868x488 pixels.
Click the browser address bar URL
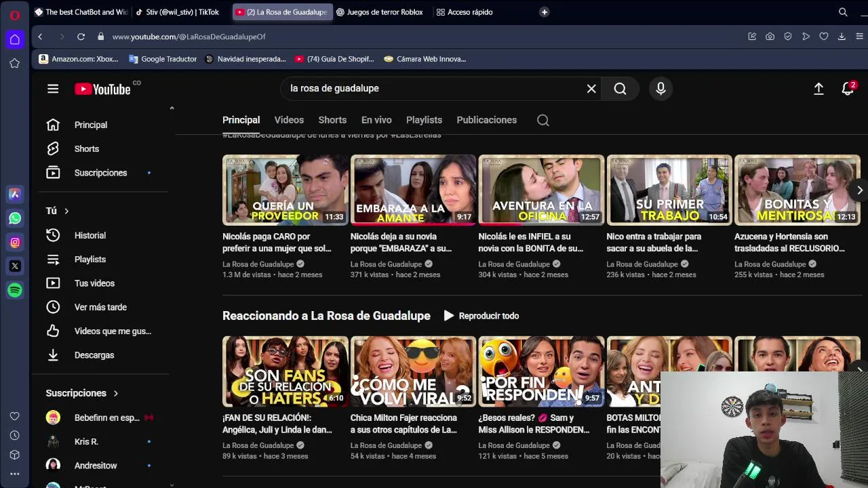(x=189, y=37)
